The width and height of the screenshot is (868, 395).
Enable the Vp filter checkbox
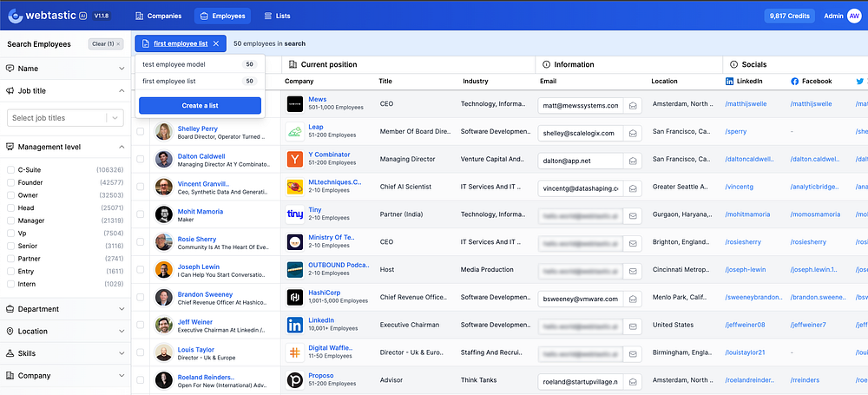coord(10,234)
